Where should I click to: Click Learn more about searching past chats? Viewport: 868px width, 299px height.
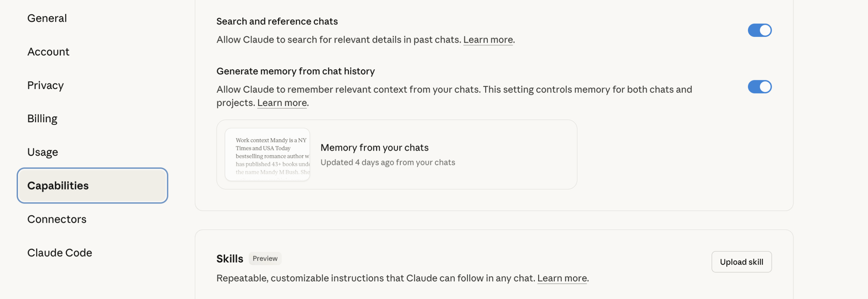click(488, 40)
